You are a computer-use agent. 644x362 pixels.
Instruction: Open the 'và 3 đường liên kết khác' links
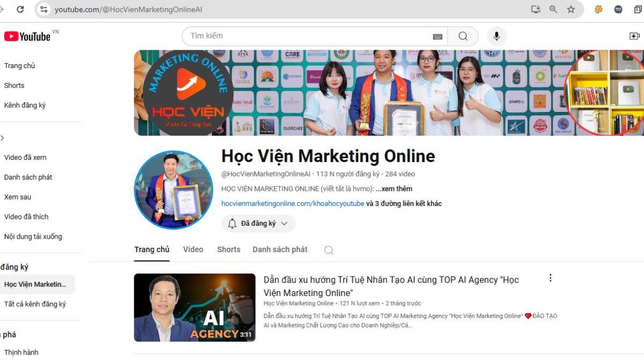click(x=404, y=204)
